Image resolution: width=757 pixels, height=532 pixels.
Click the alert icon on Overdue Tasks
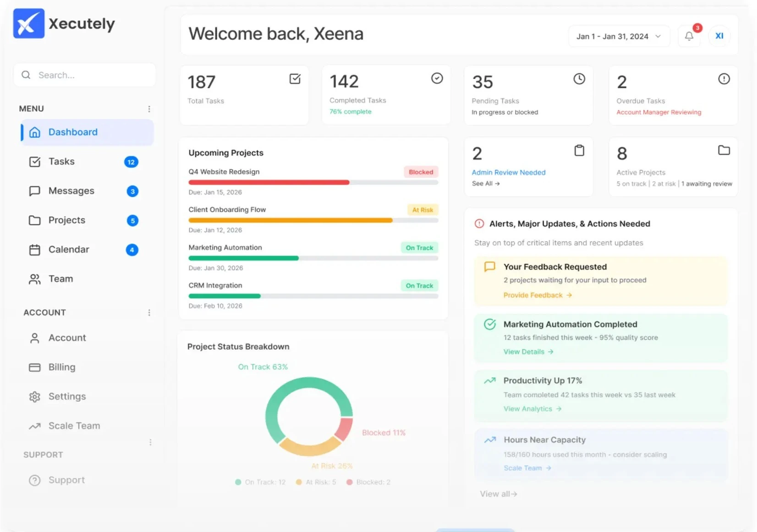(724, 79)
